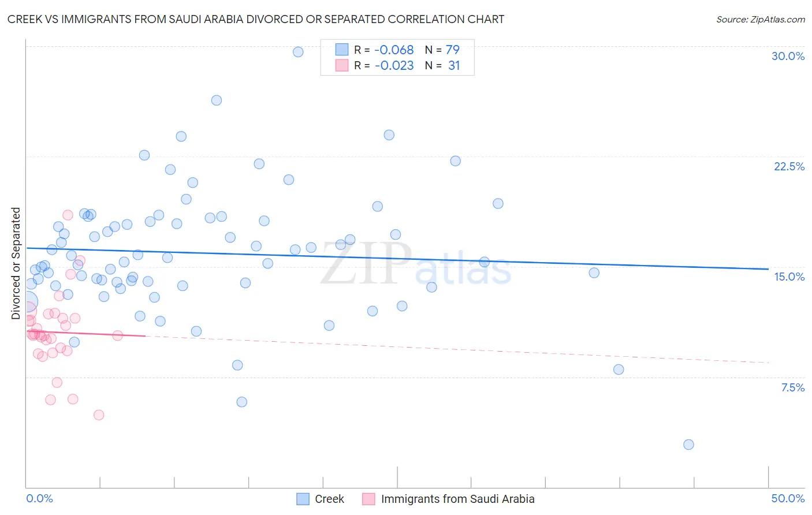
Task: Click the blue Creek legend swatch at bottom
Action: tap(303, 499)
